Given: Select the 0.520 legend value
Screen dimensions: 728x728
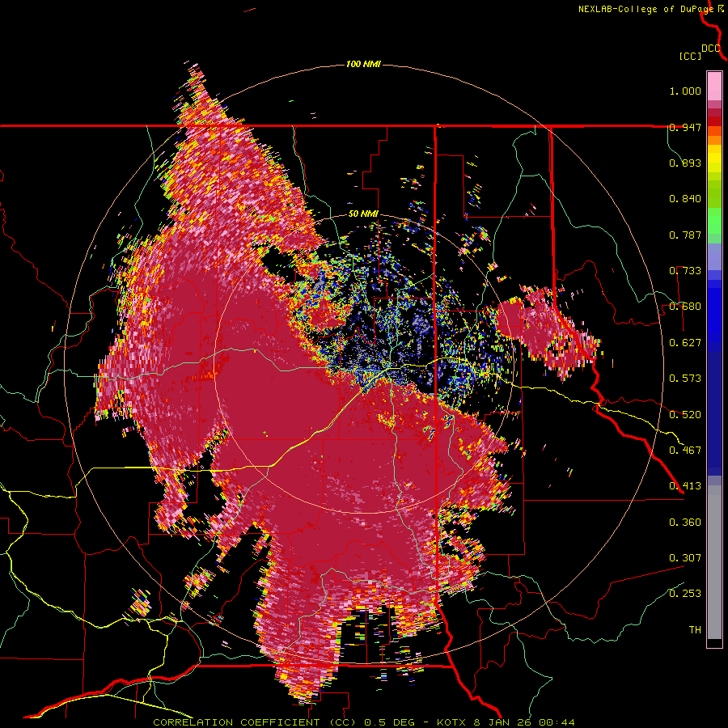Looking at the screenshot, I should tap(685, 414).
